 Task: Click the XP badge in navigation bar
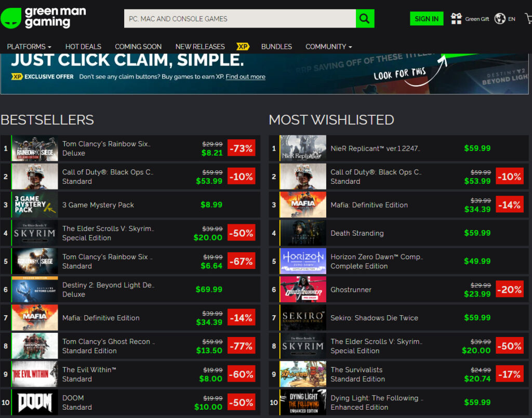pyautogui.click(x=243, y=47)
